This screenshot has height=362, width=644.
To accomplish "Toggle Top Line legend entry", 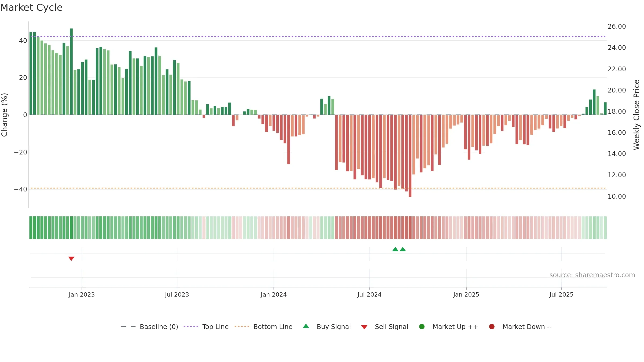I will [x=206, y=327].
